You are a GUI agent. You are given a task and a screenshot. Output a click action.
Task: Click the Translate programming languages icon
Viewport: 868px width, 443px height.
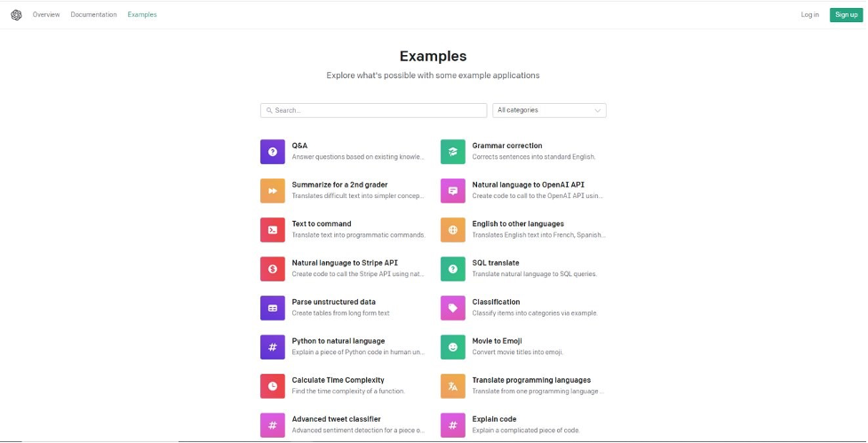(x=453, y=386)
